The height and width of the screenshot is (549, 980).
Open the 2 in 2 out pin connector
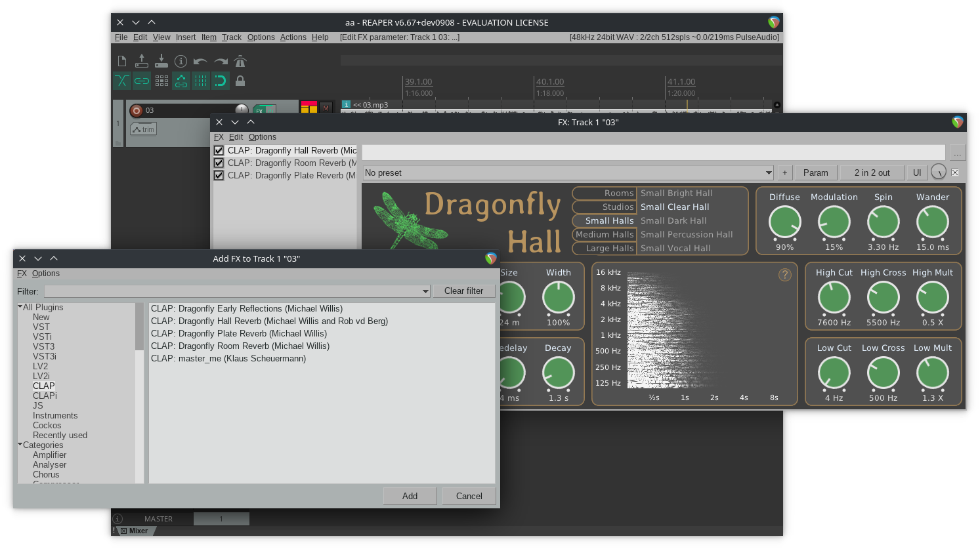click(872, 173)
